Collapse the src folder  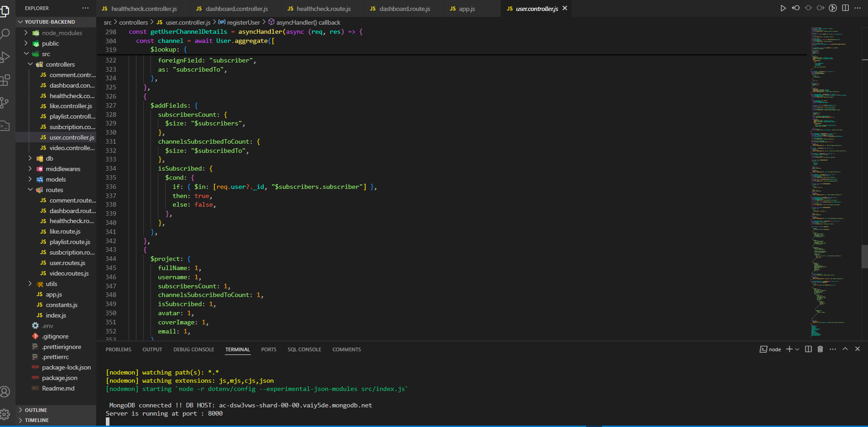[x=56, y=54]
